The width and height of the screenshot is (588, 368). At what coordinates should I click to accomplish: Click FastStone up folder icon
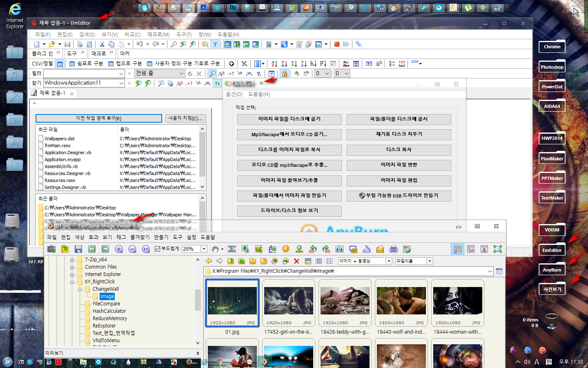coord(231,261)
